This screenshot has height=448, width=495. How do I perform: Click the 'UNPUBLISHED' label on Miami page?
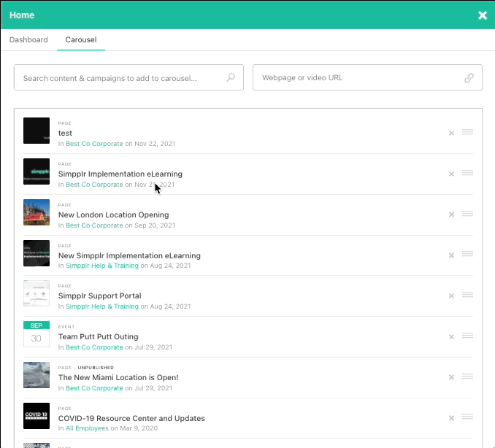click(x=96, y=368)
